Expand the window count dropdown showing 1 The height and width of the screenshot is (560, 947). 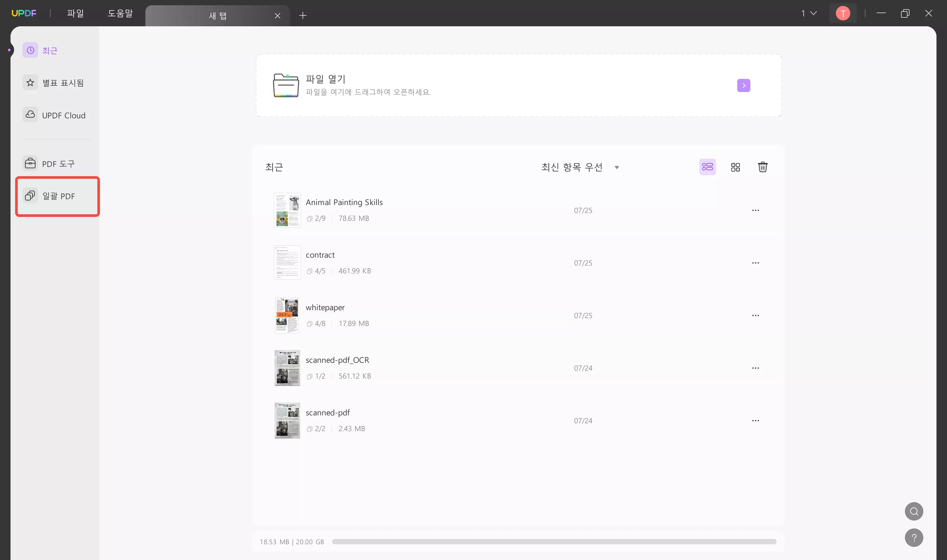(x=809, y=13)
